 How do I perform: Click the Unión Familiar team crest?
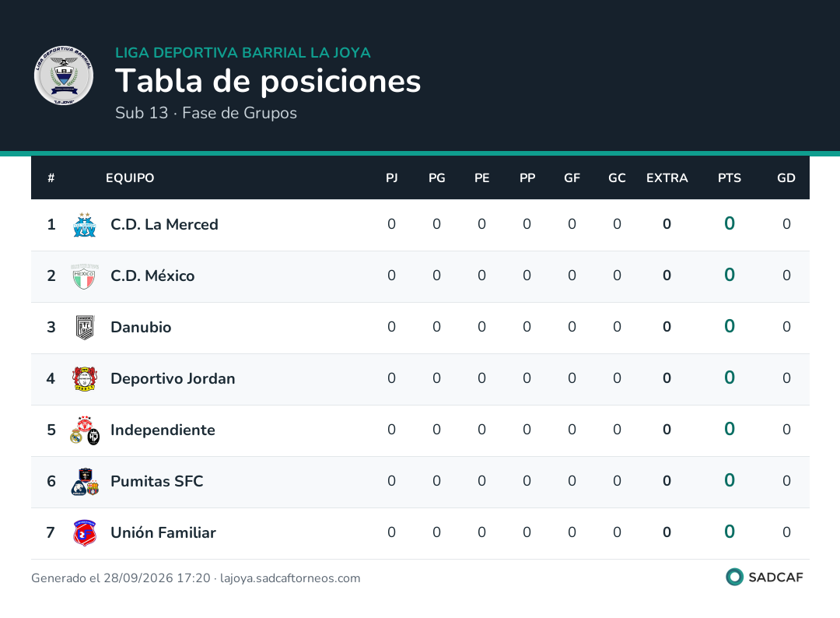(x=85, y=533)
